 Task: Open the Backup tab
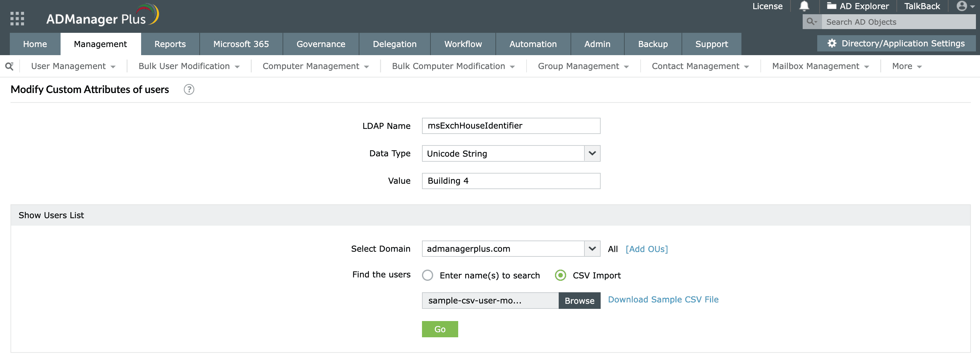653,44
